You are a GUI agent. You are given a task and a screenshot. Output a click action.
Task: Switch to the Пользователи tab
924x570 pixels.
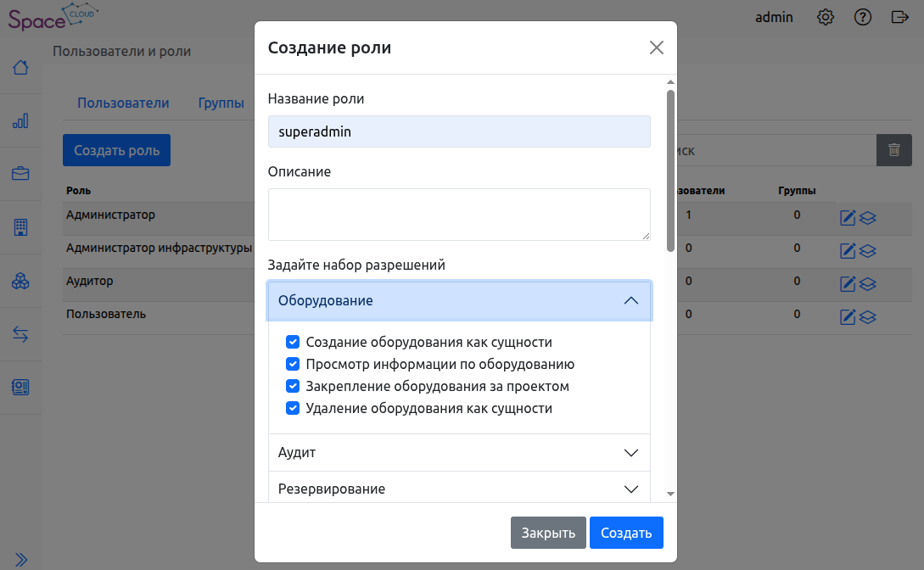coord(123,103)
